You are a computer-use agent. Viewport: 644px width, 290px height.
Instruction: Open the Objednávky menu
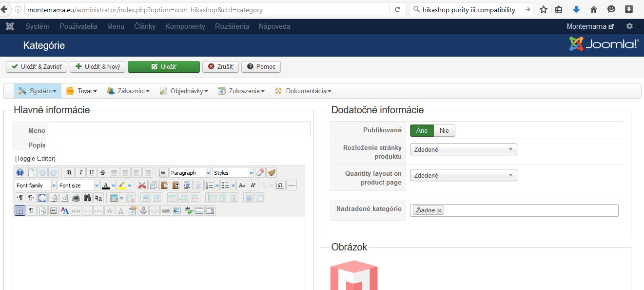(183, 91)
